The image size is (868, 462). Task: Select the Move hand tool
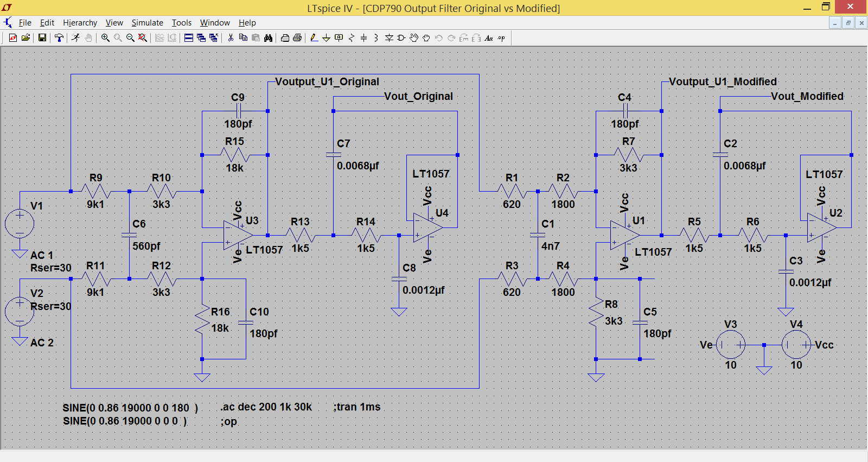tap(414, 38)
